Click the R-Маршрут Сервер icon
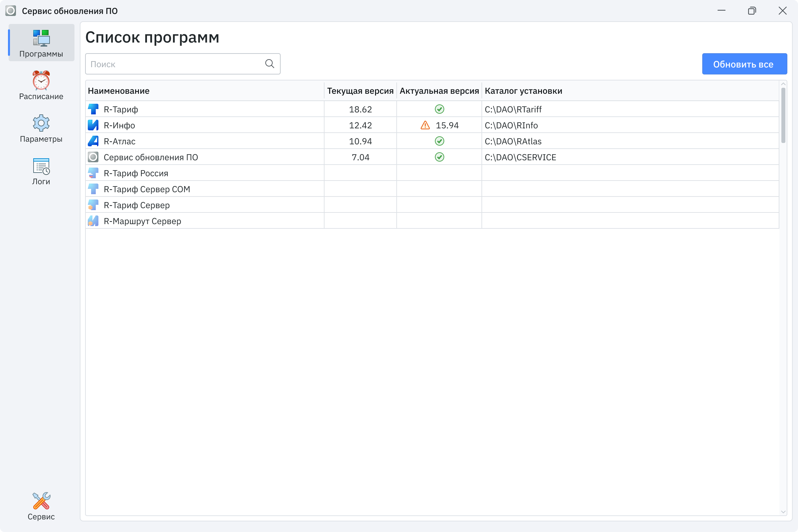The height and width of the screenshot is (532, 798). tap(93, 221)
